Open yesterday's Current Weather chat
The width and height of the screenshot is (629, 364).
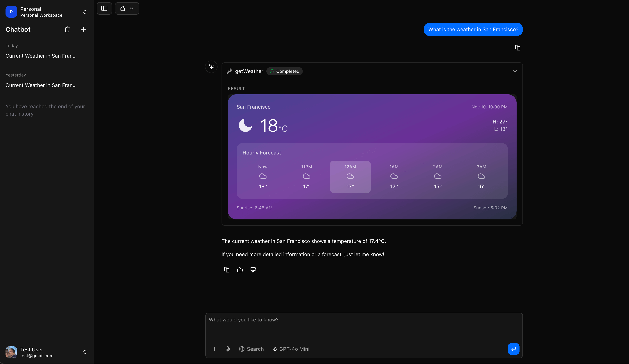point(41,85)
